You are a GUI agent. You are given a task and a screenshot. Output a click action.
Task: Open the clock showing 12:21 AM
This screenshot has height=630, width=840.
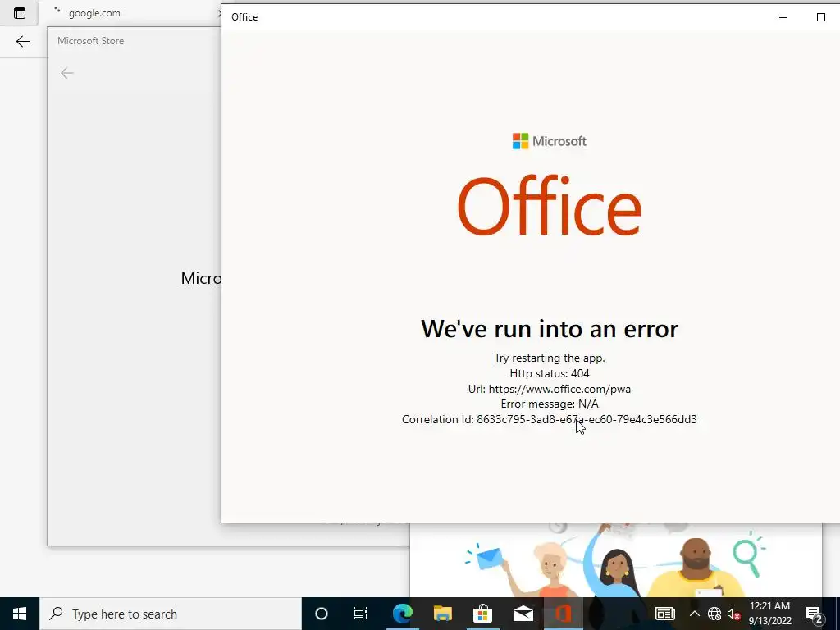pos(769,614)
